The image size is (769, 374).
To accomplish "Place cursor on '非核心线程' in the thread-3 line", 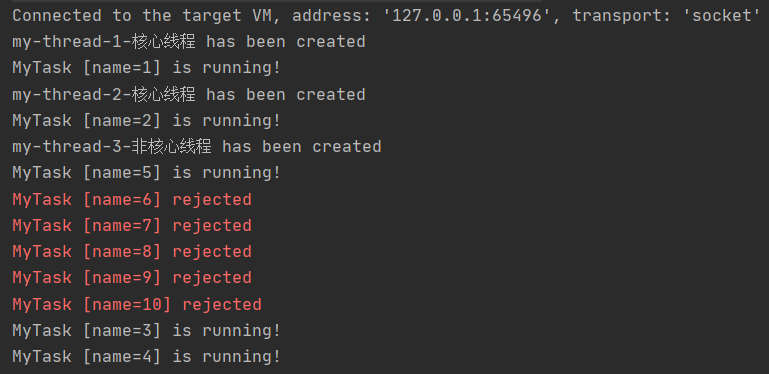I will tap(171, 146).
